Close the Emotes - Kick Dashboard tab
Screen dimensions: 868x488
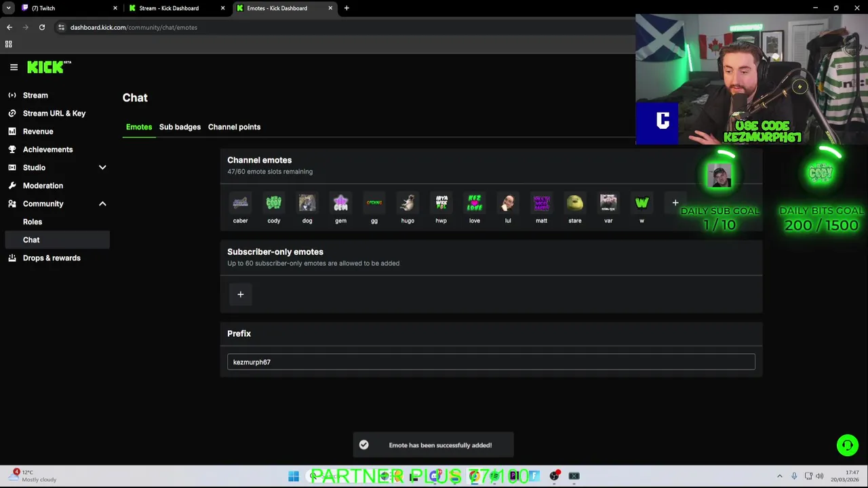tap(330, 8)
